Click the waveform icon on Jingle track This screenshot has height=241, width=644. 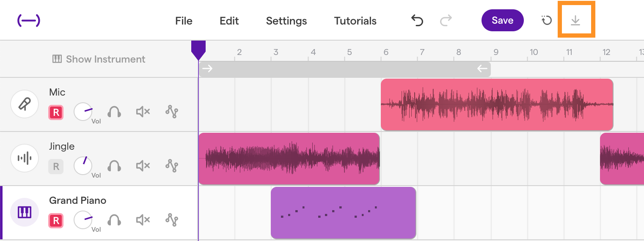[x=25, y=158]
